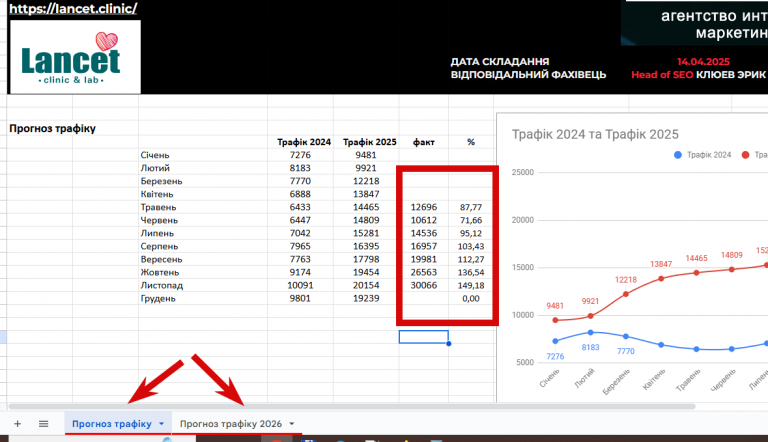Click chart title Трафік 2024 та Трафік 2025
Image resolution: width=768 pixels, height=442 pixels.
pyautogui.click(x=595, y=134)
